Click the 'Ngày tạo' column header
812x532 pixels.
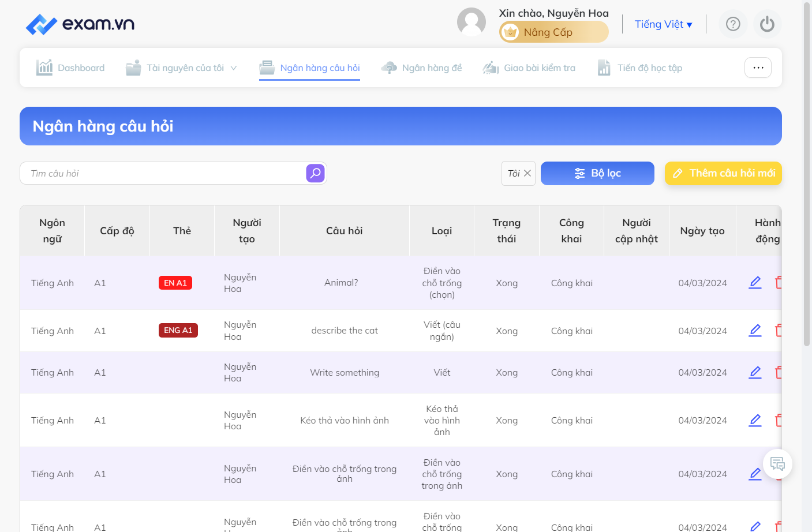pos(702,231)
